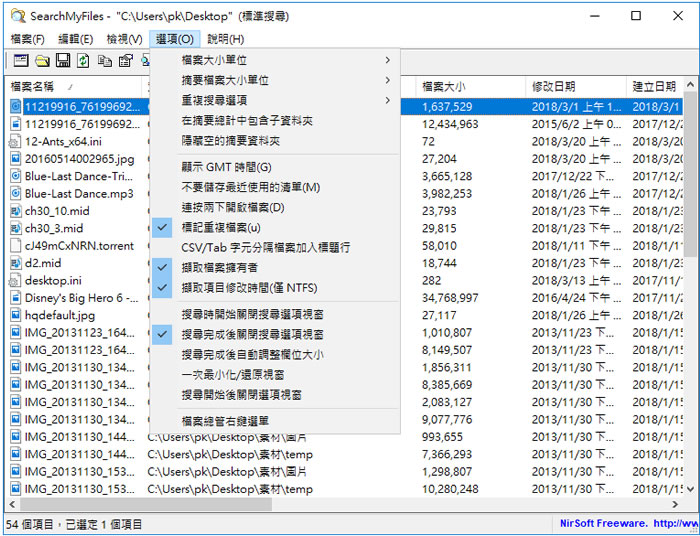
Task: Click the floppy disk save icon
Action: pos(63,60)
